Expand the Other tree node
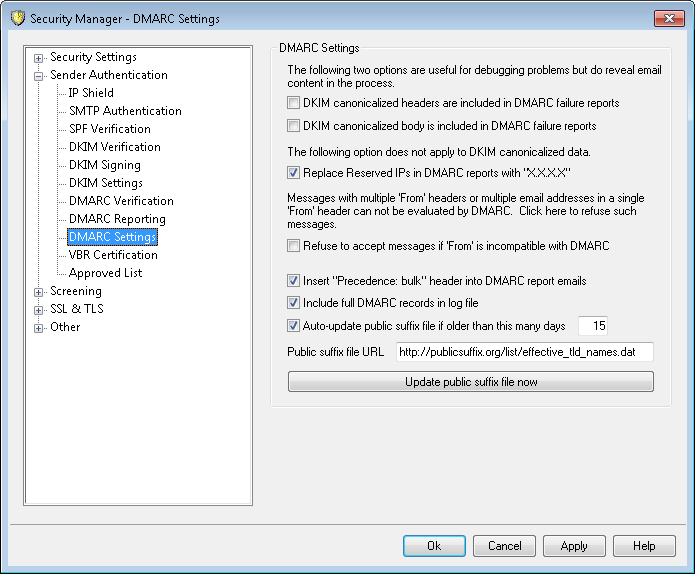 [39, 327]
